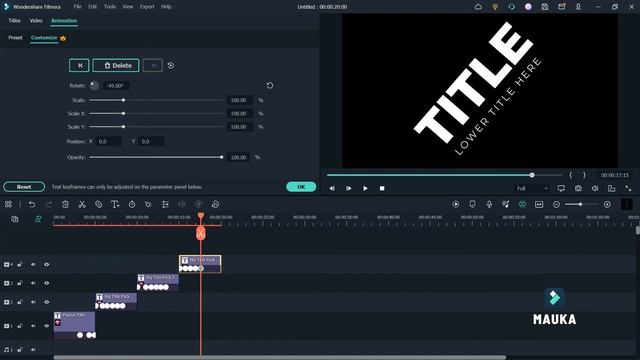Select the scissors Split tool
The width and height of the screenshot is (640, 360).
click(82, 204)
